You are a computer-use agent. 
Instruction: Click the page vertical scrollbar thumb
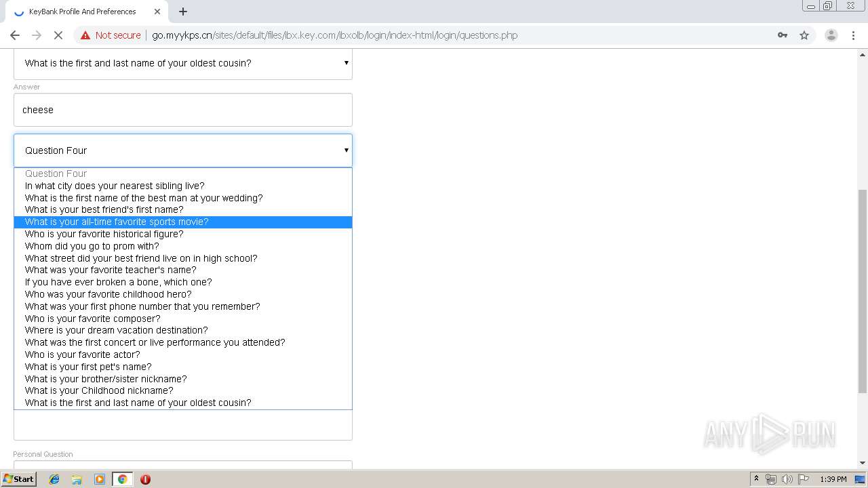[863, 291]
